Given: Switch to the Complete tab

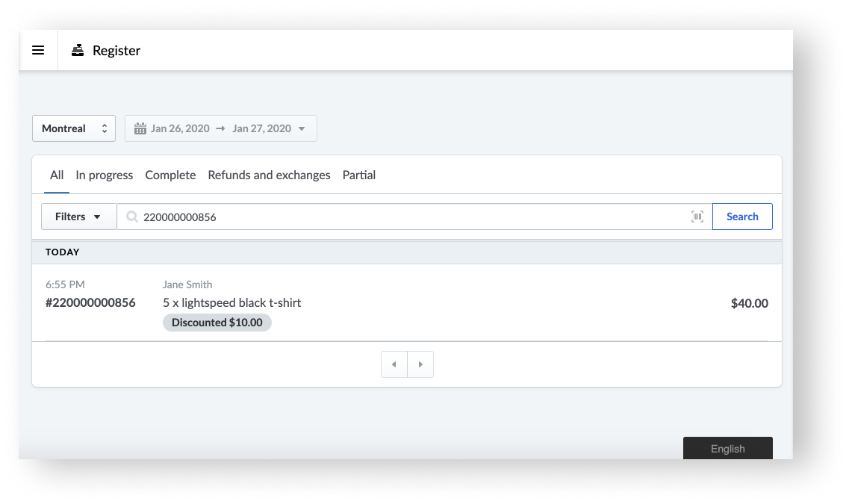Looking at the screenshot, I should [170, 175].
